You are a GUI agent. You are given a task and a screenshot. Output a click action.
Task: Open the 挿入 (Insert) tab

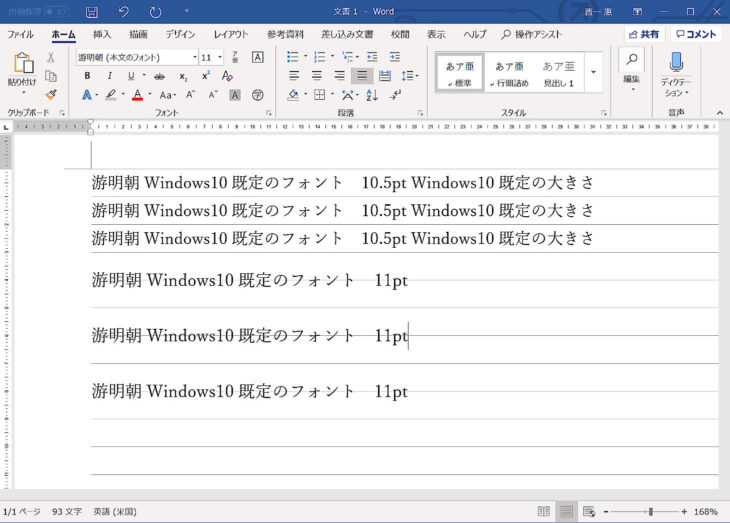102,34
